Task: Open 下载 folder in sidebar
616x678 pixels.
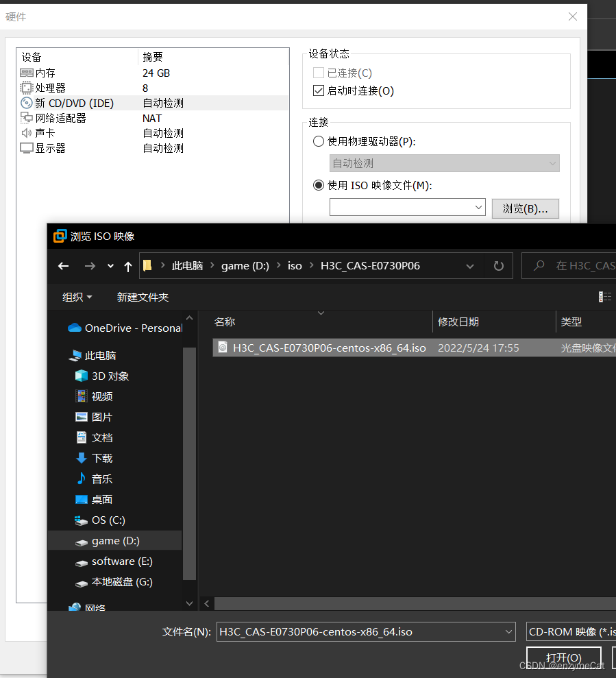Action: pyautogui.click(x=95, y=459)
